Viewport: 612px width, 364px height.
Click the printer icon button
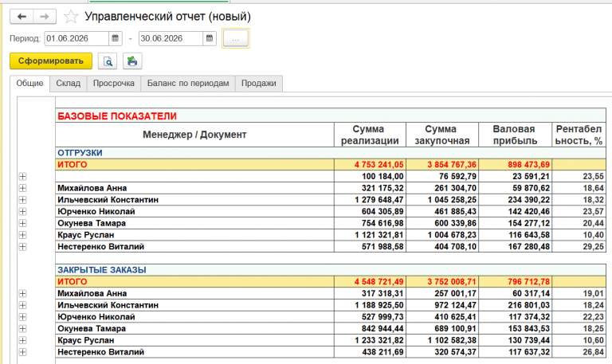click(132, 61)
